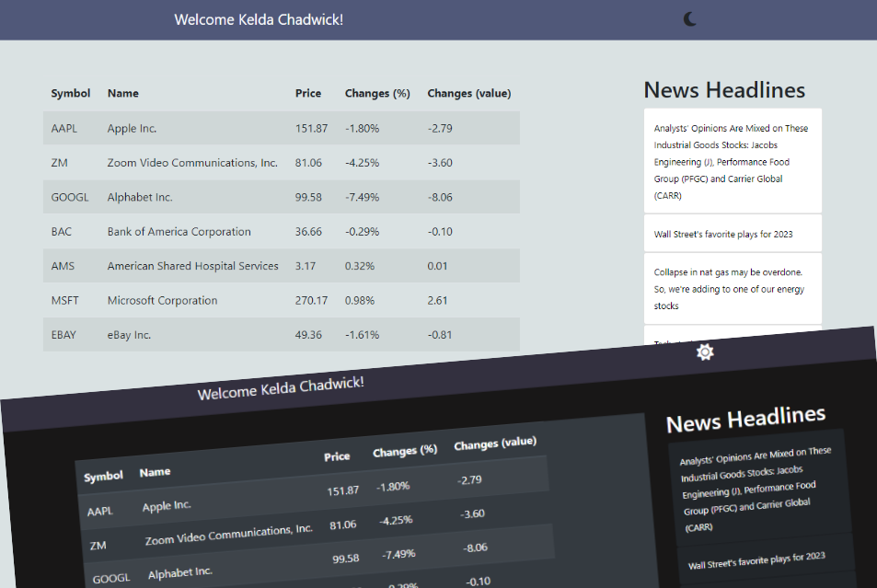Click 'Changes (value)' header in dark table

click(x=495, y=444)
